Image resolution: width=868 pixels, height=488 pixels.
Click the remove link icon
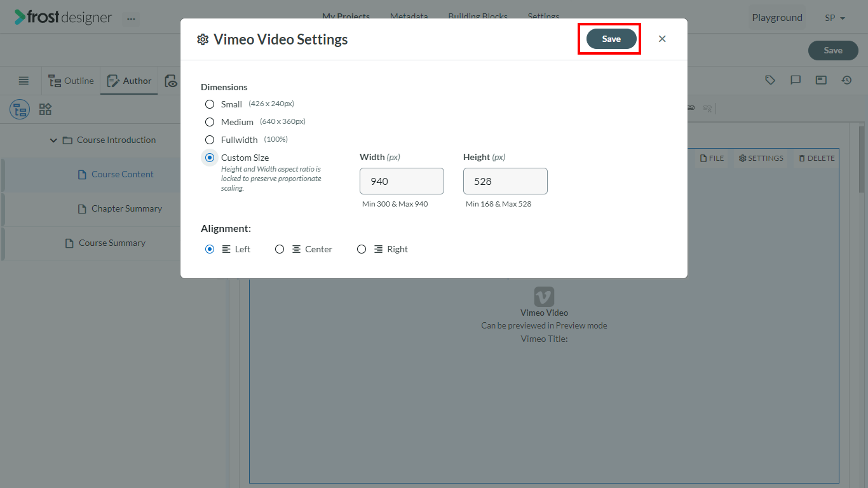pyautogui.click(x=707, y=108)
